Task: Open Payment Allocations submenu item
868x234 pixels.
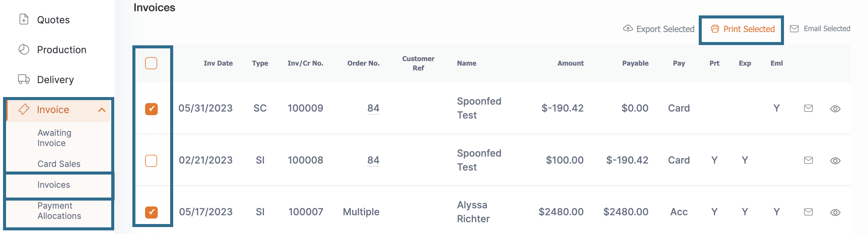Action: (59, 211)
